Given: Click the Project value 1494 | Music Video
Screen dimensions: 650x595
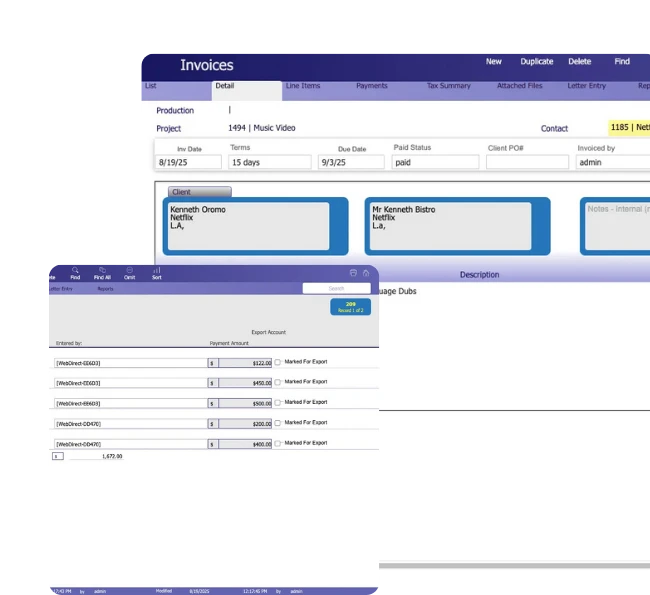Looking at the screenshot, I should click(262, 128).
